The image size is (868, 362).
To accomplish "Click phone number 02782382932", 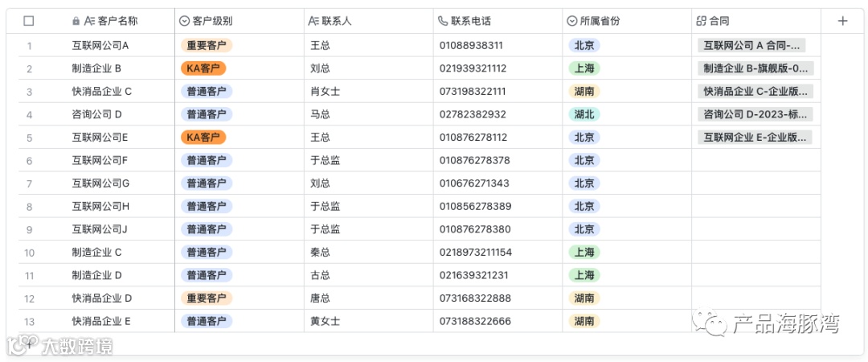I will 473,115.
